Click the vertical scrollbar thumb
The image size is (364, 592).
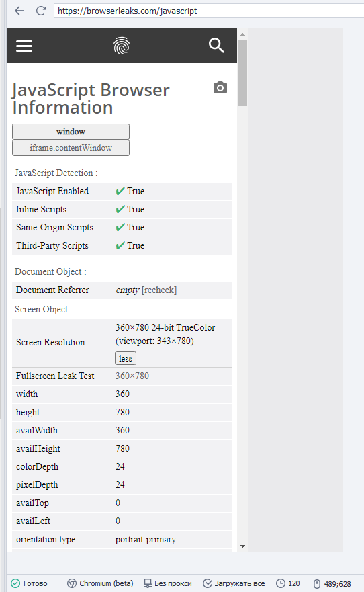pos(242,73)
